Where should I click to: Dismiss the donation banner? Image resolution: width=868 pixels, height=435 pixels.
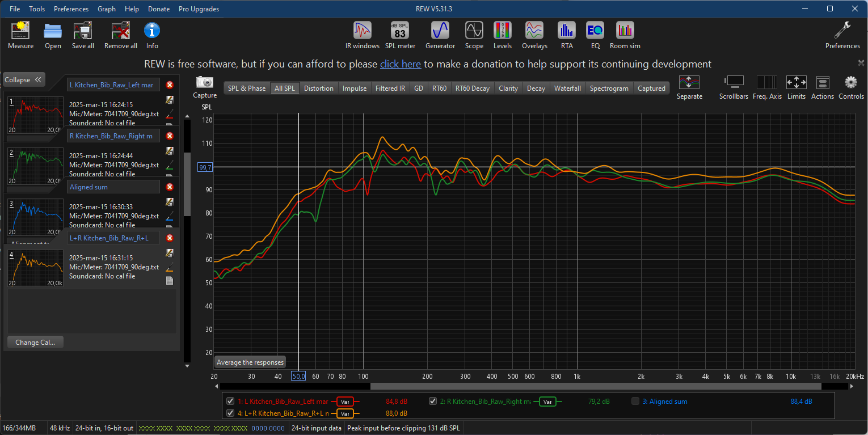tap(861, 63)
